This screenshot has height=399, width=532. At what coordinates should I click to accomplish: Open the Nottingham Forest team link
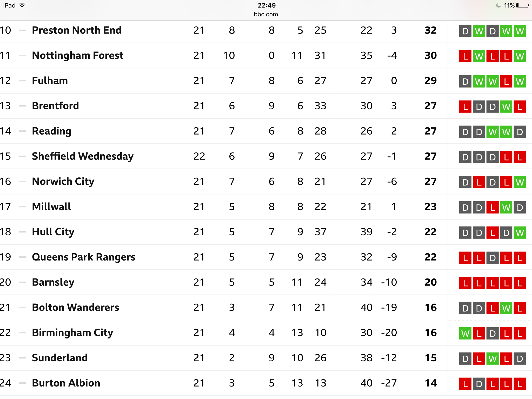pos(78,56)
